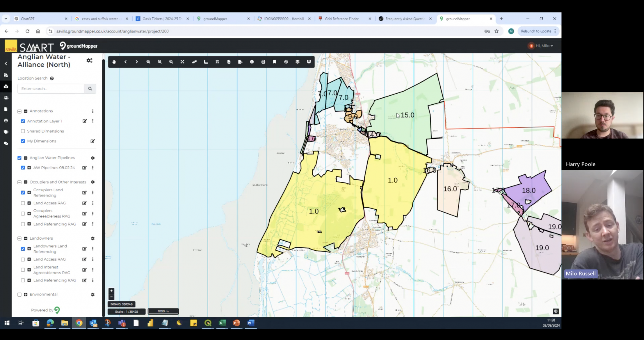Click the feature info icon
This screenshot has width=644, height=340.
[x=252, y=62]
